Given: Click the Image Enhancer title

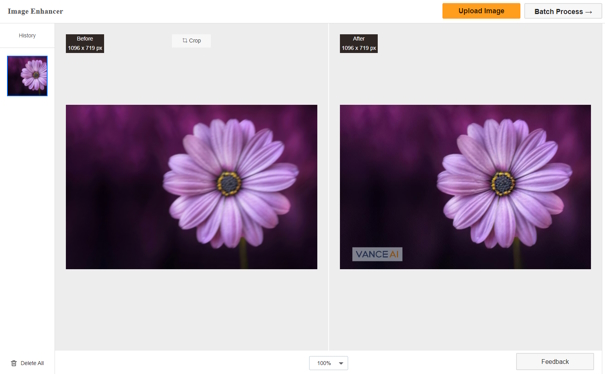Looking at the screenshot, I should [35, 11].
